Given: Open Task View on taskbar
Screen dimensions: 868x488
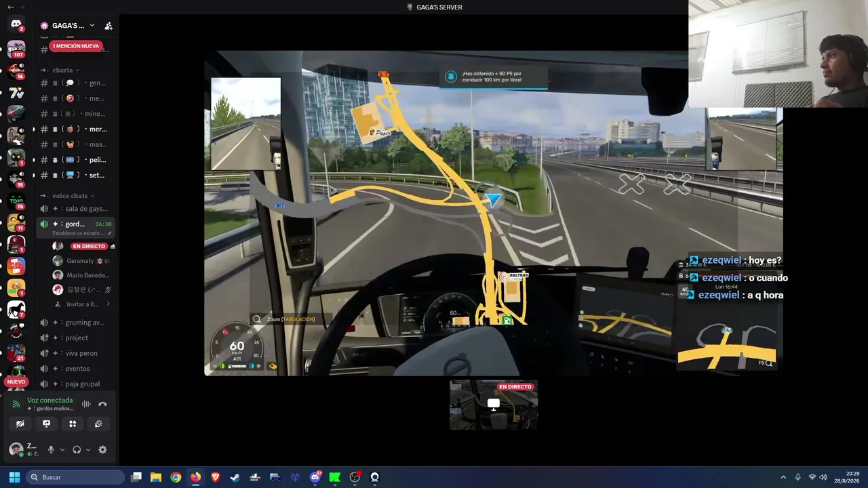Looking at the screenshot, I should pyautogui.click(x=136, y=477).
